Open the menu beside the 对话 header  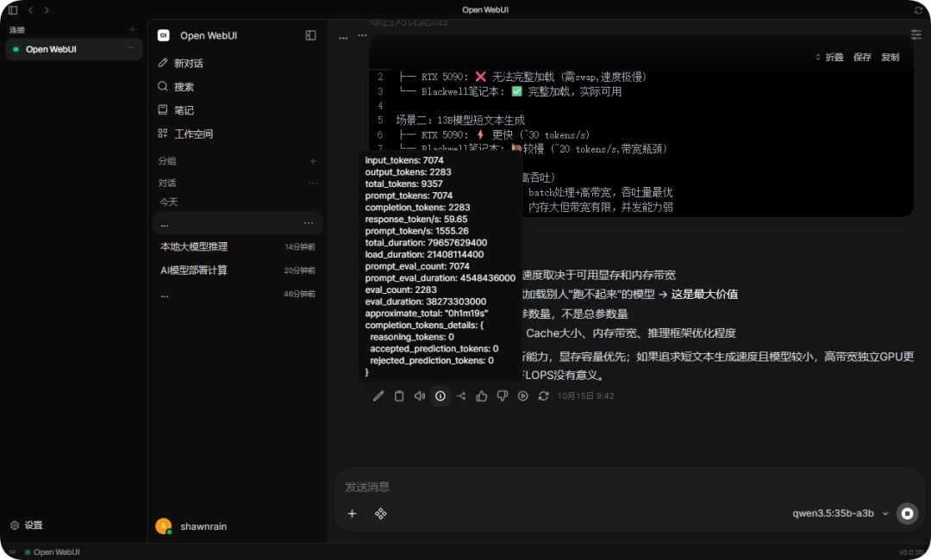[313, 184]
